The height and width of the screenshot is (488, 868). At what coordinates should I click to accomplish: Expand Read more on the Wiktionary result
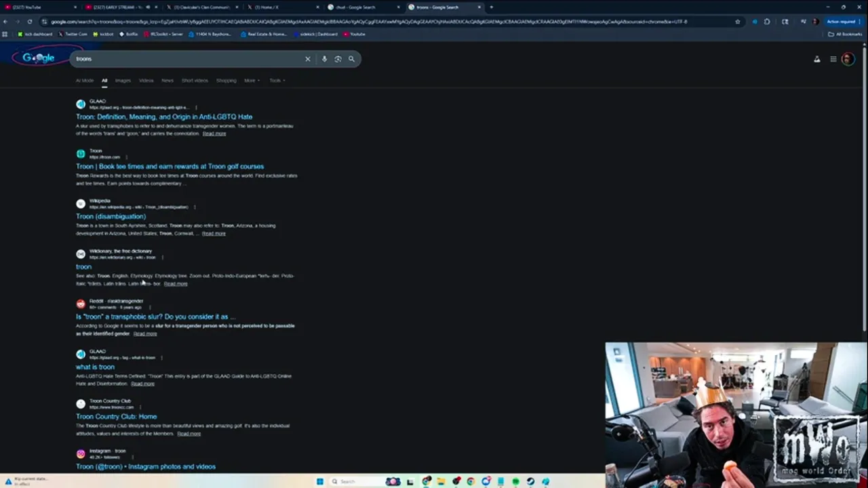tap(176, 283)
